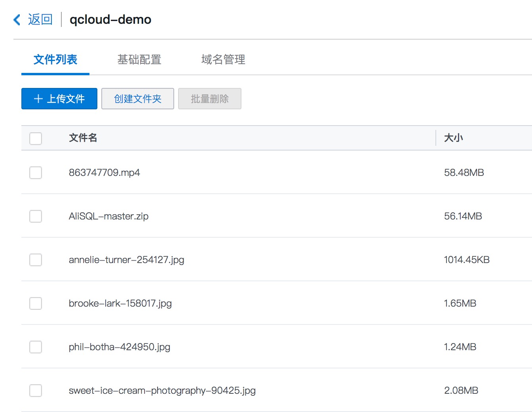Open the 域名管理 tab

point(223,60)
